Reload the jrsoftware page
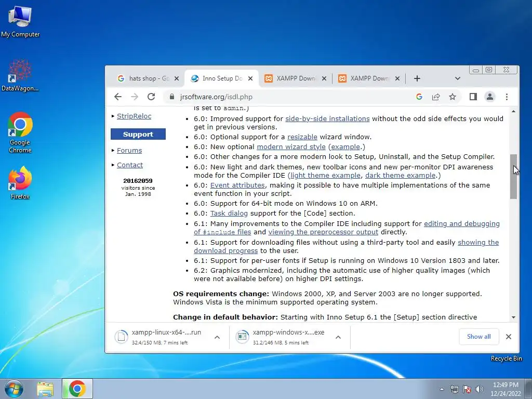 pyautogui.click(x=151, y=97)
